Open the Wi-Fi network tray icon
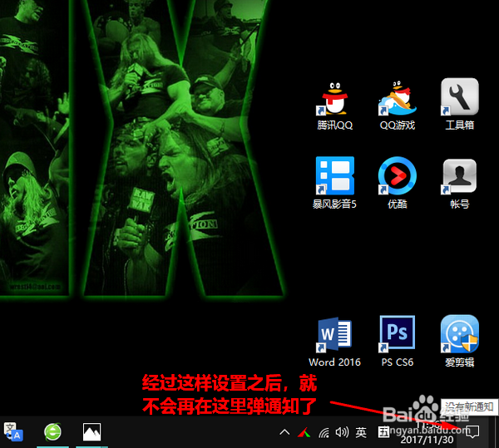The image size is (499, 448). [x=324, y=432]
